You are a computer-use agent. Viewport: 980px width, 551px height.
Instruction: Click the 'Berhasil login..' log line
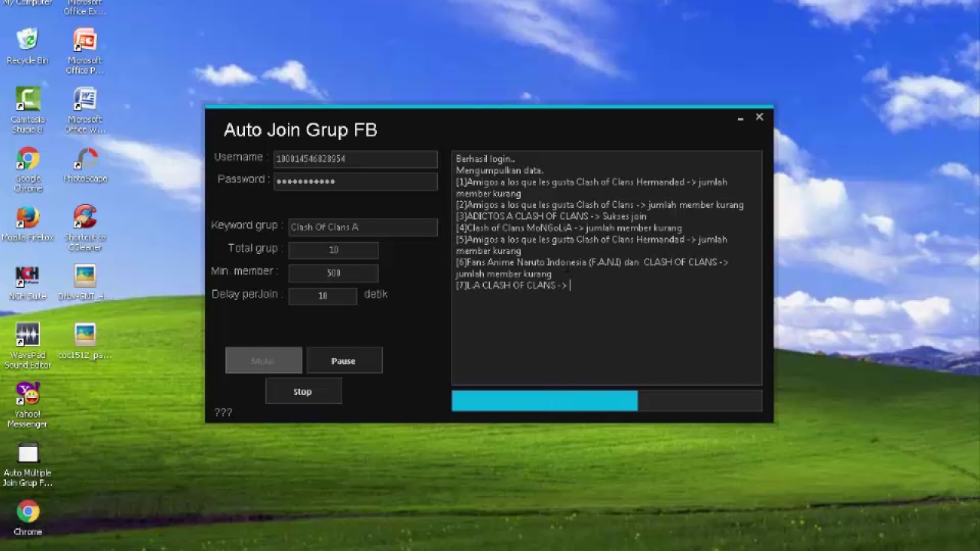point(485,159)
